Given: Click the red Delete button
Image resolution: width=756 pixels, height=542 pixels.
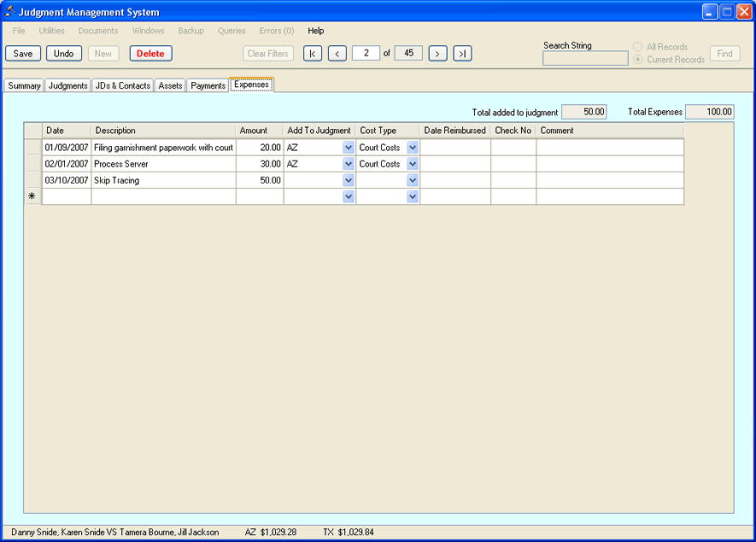Looking at the screenshot, I should (x=151, y=54).
